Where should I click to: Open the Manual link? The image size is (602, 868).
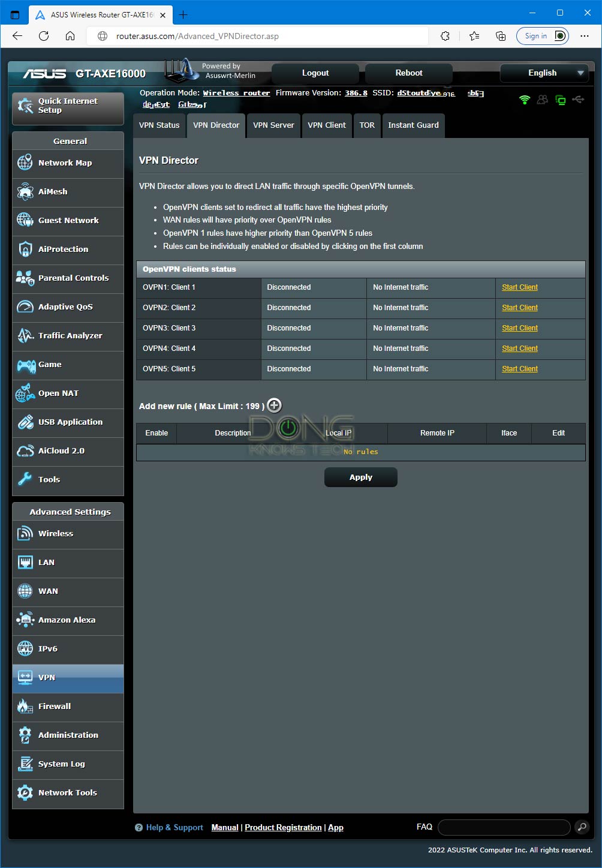[x=225, y=827]
